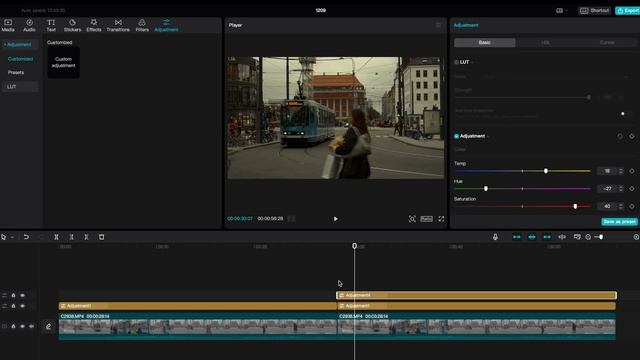Viewport: 640px width, 360px height.
Task: Click the Hue slider handle
Action: [486, 189]
